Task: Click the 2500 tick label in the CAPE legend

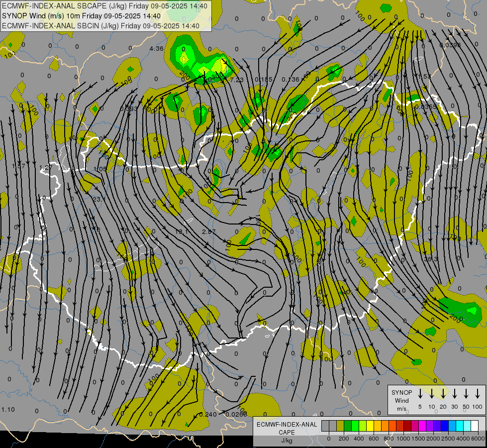Action: pos(448,439)
